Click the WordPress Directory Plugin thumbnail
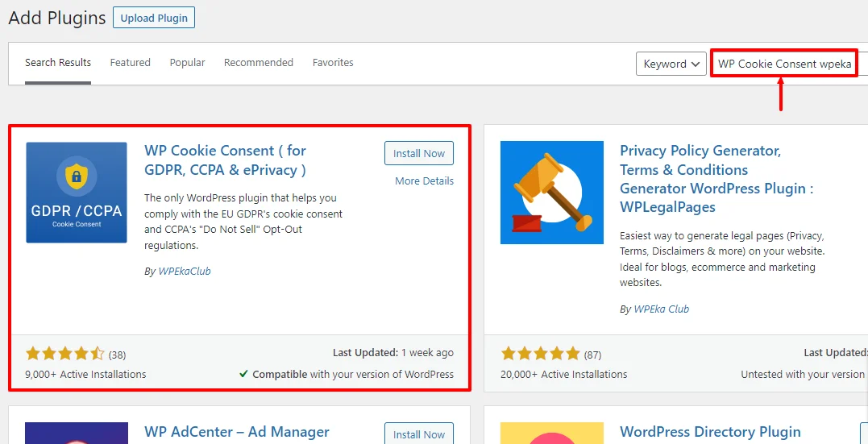This screenshot has height=444, width=868. [552, 433]
